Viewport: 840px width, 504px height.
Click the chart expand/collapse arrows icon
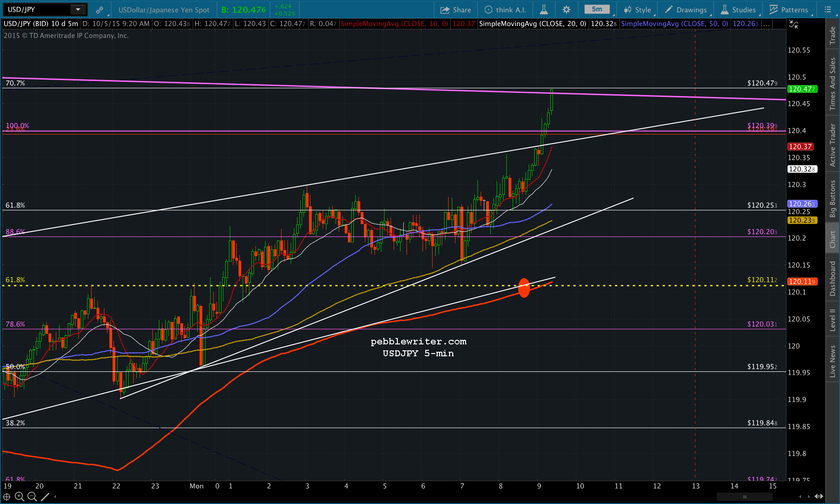point(794,25)
